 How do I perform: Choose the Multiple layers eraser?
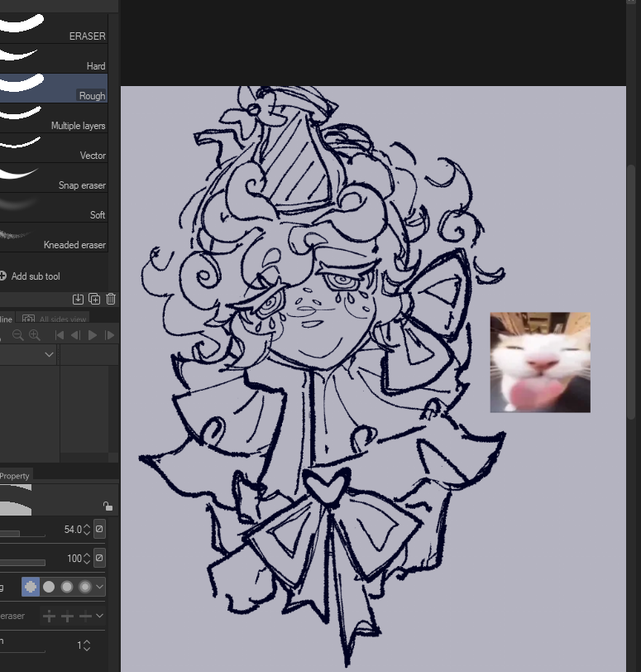[x=53, y=118]
